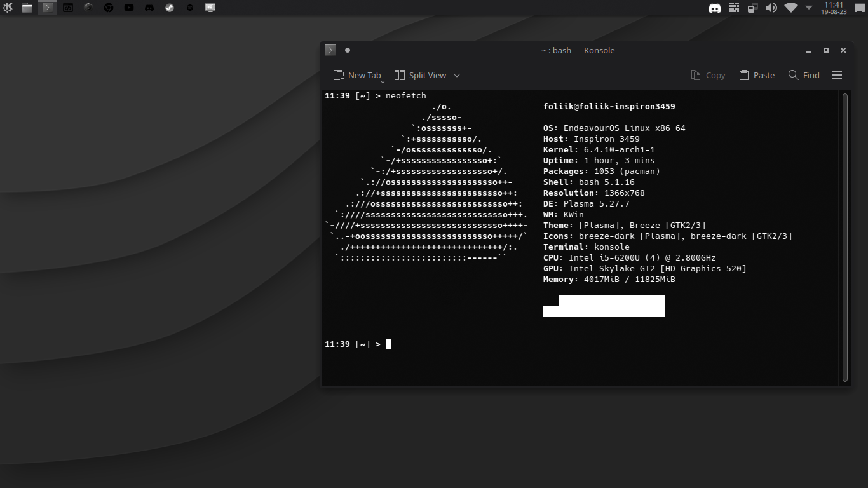Expand hidden system tray icons

tap(809, 8)
